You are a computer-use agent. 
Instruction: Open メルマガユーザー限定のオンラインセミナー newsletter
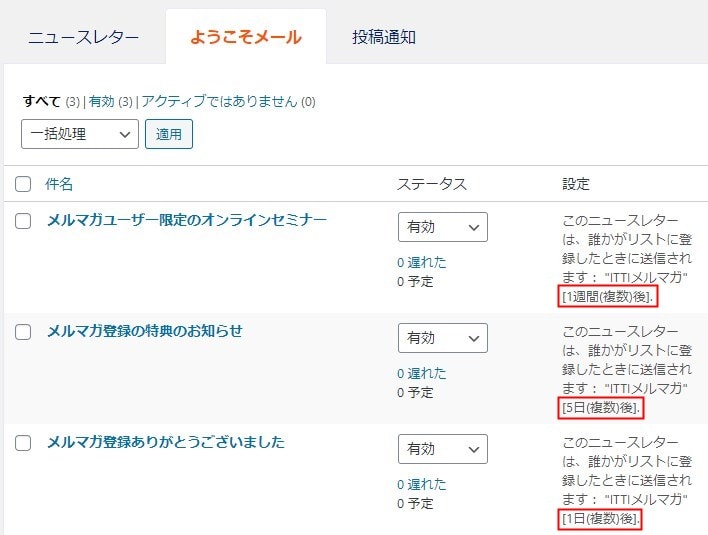pyautogui.click(x=187, y=220)
